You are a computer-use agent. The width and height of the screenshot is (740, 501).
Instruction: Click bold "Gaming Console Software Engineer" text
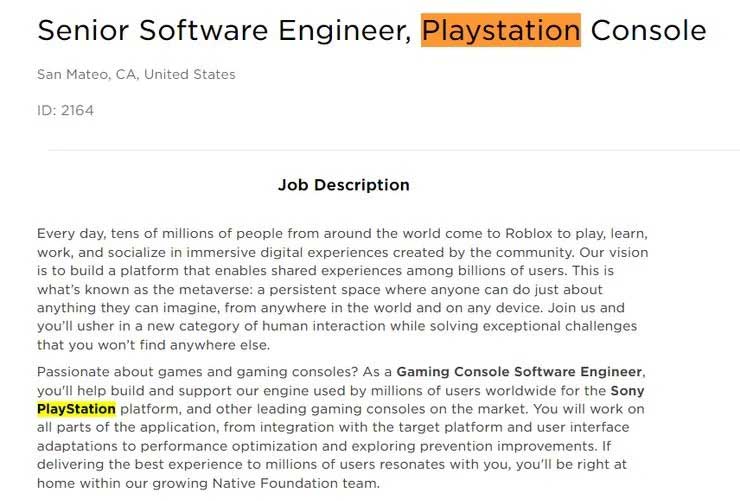519,372
